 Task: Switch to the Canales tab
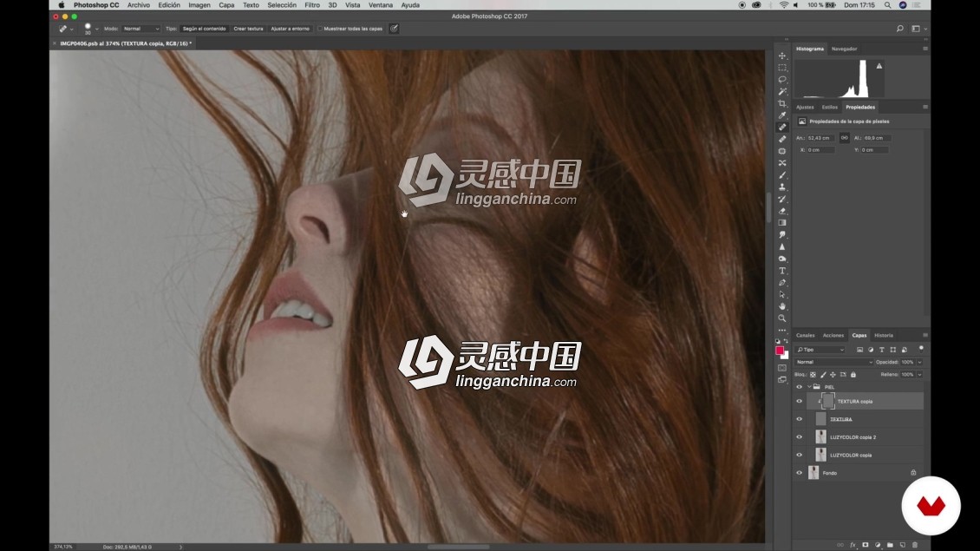(x=805, y=335)
